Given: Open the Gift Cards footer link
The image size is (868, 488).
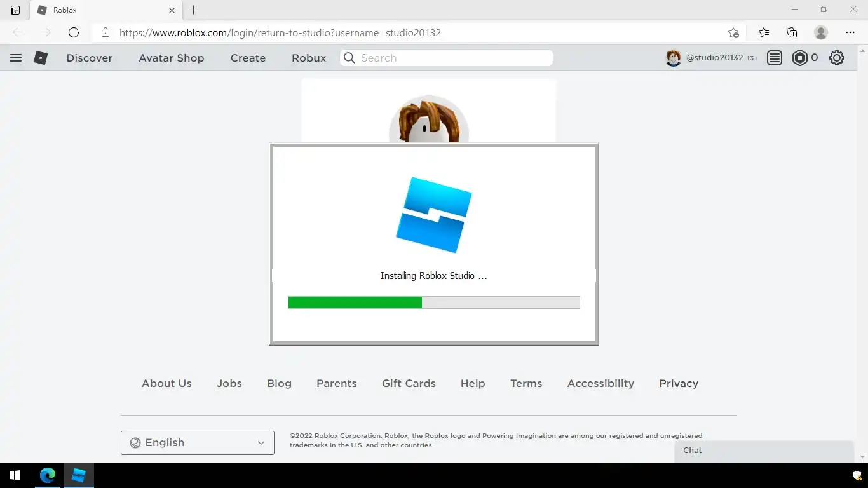Looking at the screenshot, I should pyautogui.click(x=409, y=383).
